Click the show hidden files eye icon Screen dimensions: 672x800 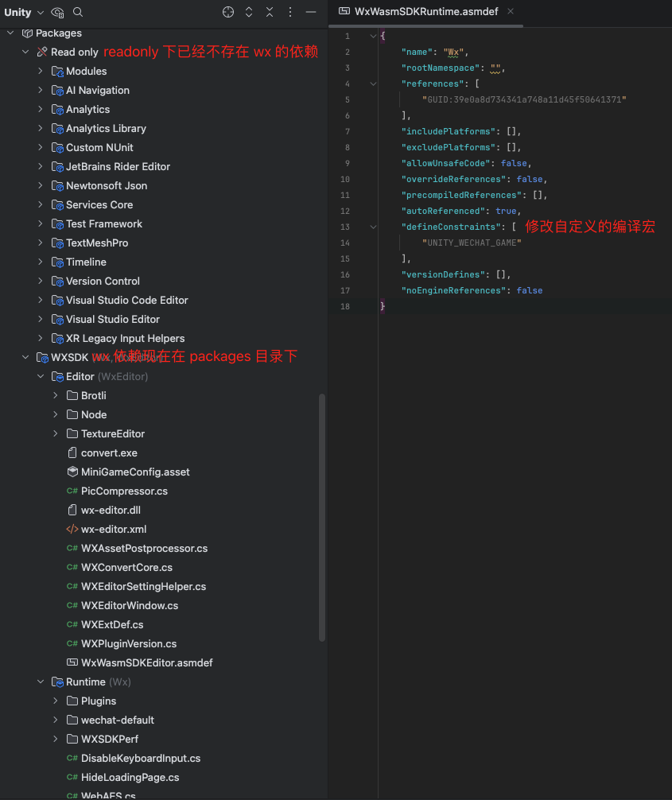pyautogui.click(x=57, y=12)
